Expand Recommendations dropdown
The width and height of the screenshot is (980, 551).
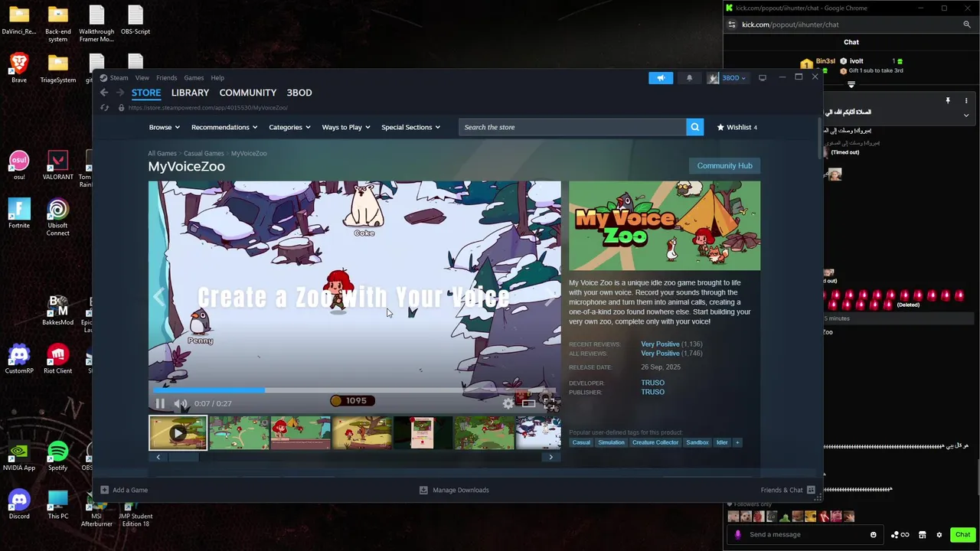tap(224, 127)
